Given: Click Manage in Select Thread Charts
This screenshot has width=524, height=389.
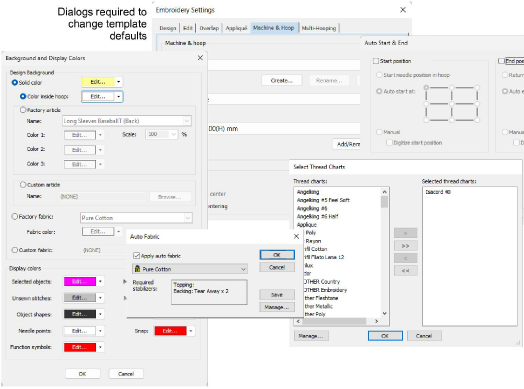Looking at the screenshot, I should tap(311, 336).
